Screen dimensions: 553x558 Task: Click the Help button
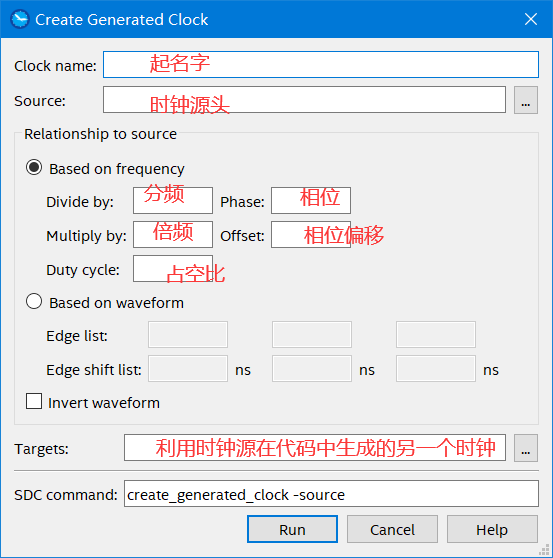(x=492, y=529)
